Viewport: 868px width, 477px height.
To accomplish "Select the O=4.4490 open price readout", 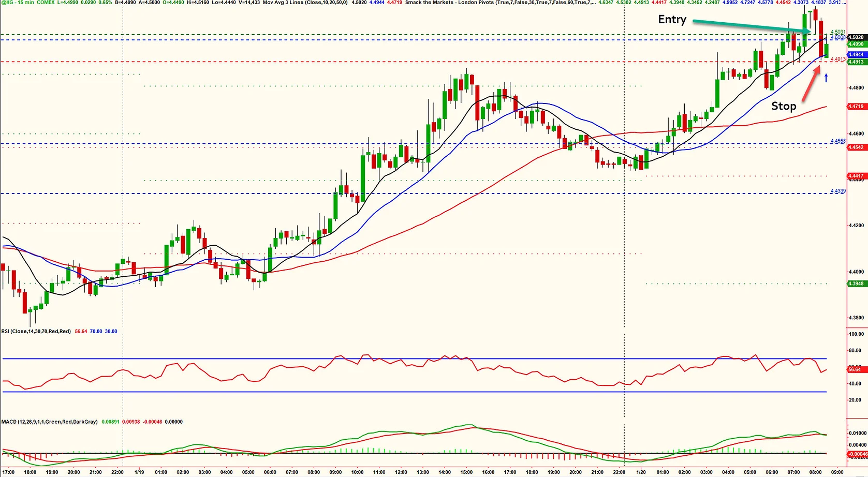I will click(173, 3).
